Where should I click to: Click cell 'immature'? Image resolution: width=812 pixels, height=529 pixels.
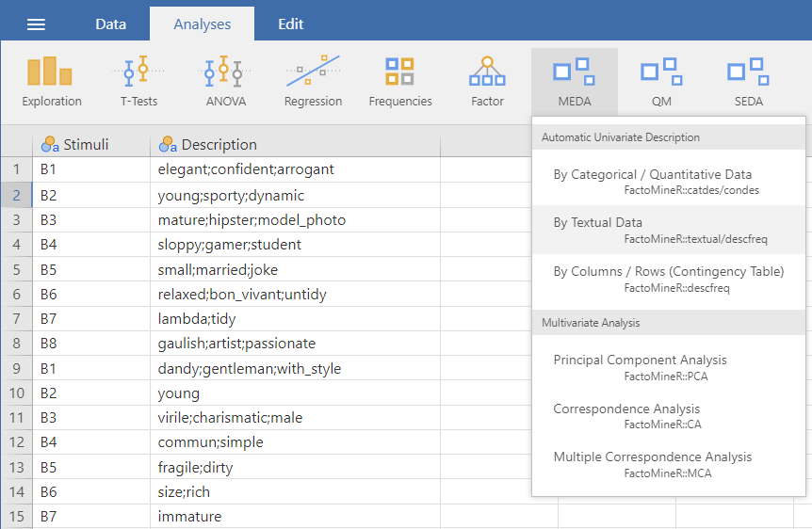point(295,517)
